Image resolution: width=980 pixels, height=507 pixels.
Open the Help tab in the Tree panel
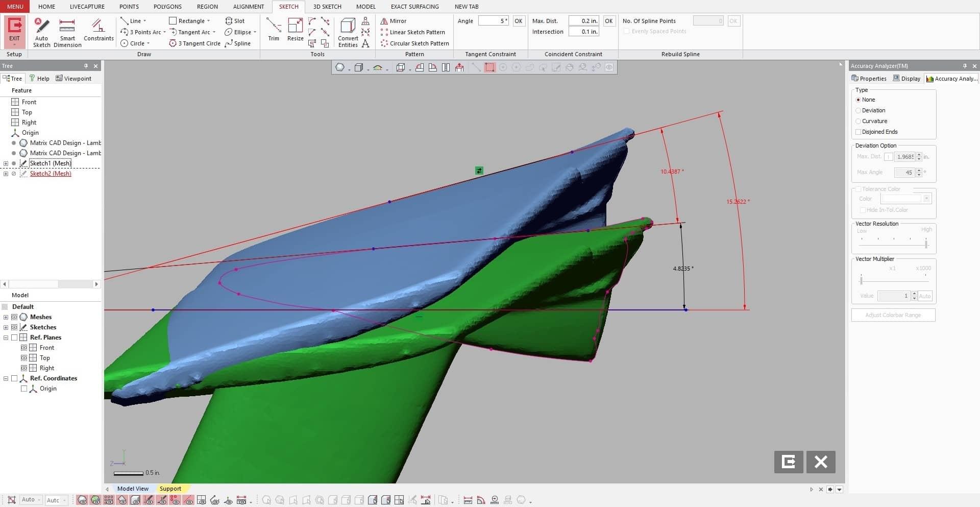tap(39, 78)
